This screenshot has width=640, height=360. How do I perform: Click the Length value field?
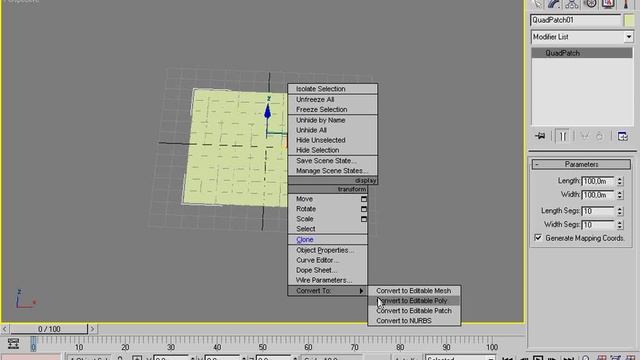coord(598,181)
